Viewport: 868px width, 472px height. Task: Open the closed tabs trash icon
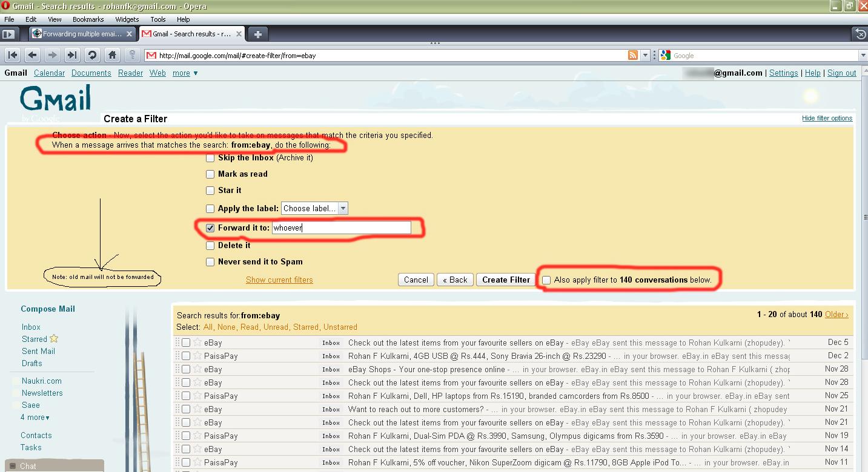point(860,34)
